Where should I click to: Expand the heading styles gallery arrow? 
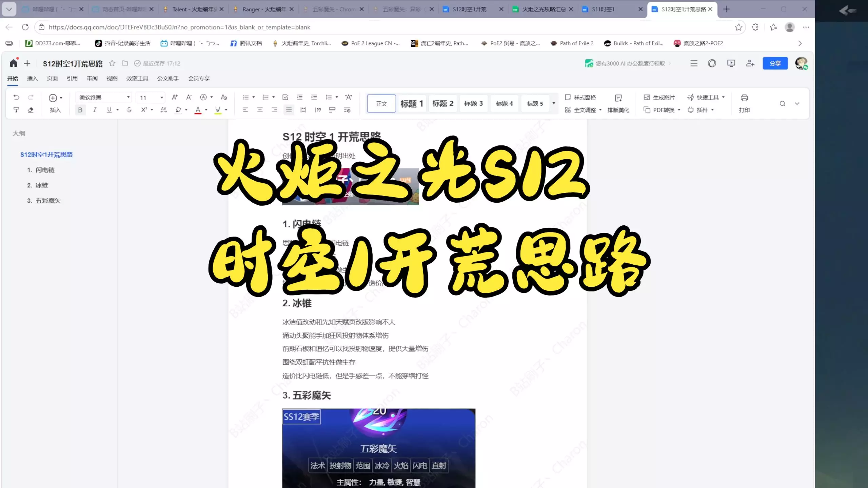554,103
